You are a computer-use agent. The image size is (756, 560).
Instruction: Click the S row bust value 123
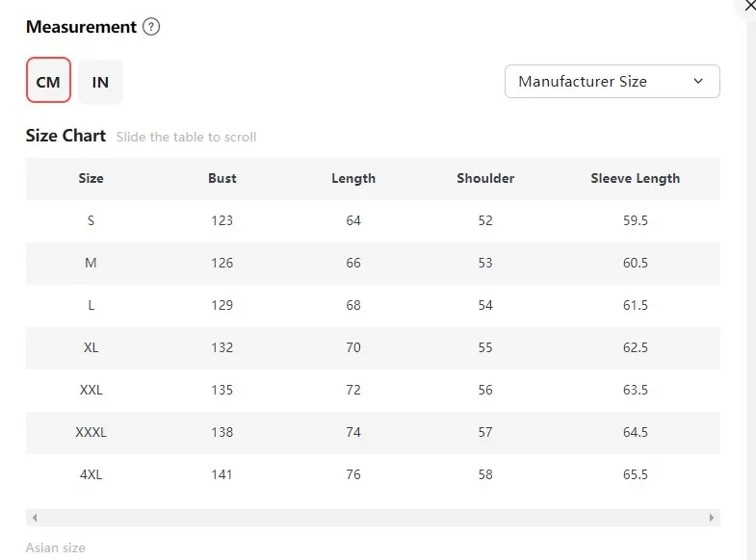pos(222,220)
